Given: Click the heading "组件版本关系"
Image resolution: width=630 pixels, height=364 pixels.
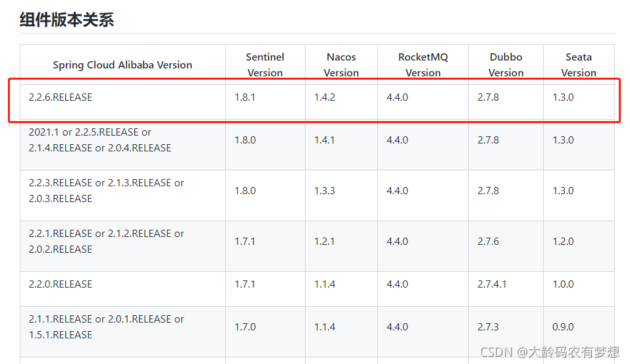Looking at the screenshot, I should (66, 20).
